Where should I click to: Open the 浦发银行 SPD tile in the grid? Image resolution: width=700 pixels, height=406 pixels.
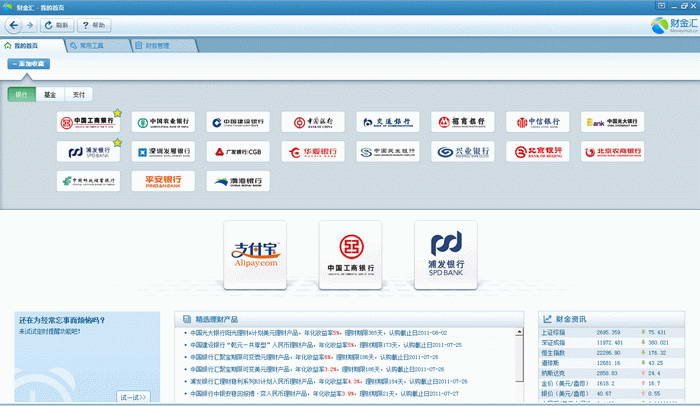click(x=88, y=152)
